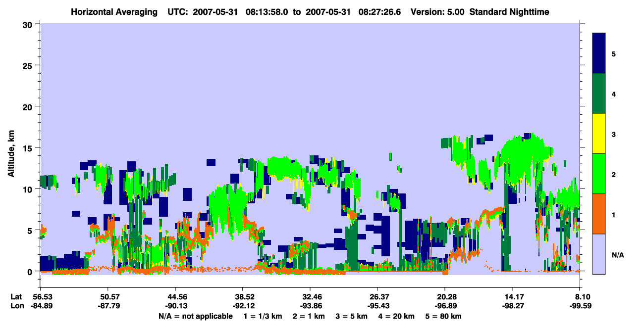Click legend entry '1 = 1/3 km'
644x330 pixels.
(x=264, y=316)
